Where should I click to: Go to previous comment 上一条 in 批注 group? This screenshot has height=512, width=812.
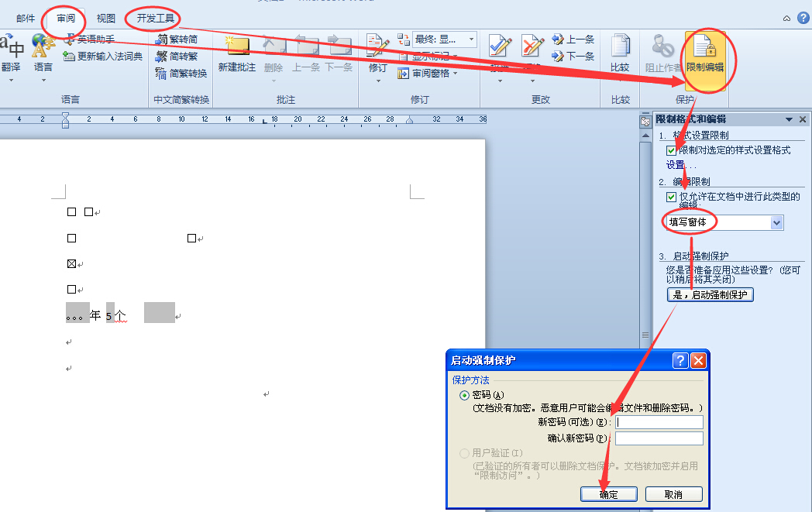306,47
